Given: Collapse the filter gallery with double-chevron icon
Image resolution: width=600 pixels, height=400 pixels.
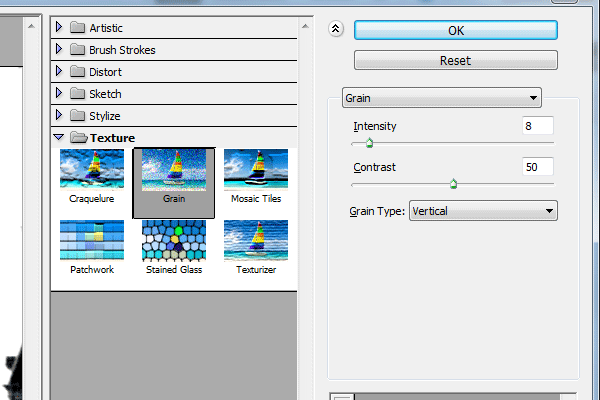Looking at the screenshot, I should click(336, 29).
